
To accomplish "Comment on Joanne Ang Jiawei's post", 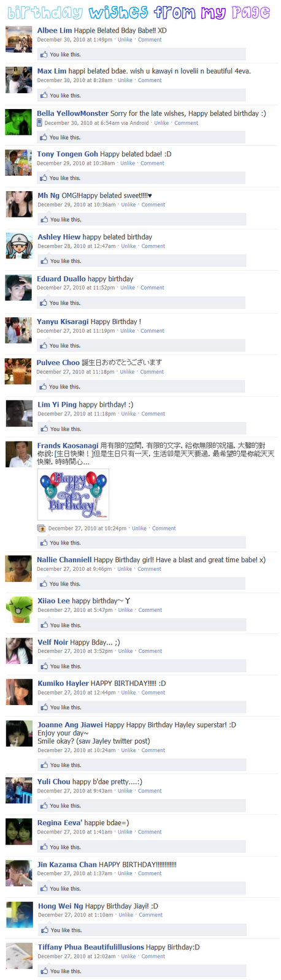I will click(153, 750).
